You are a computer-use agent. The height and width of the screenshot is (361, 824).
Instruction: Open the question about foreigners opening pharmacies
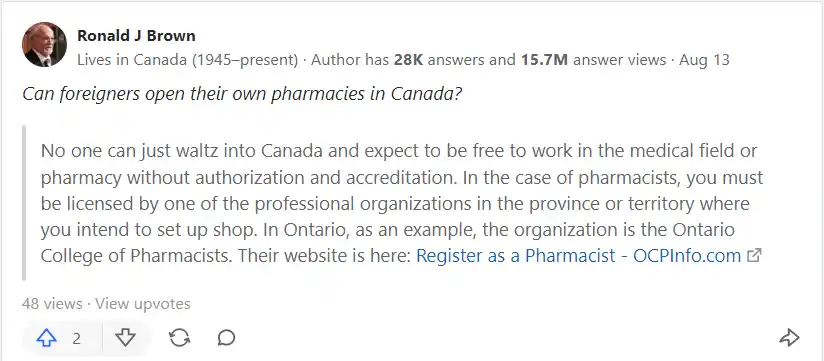(x=242, y=94)
